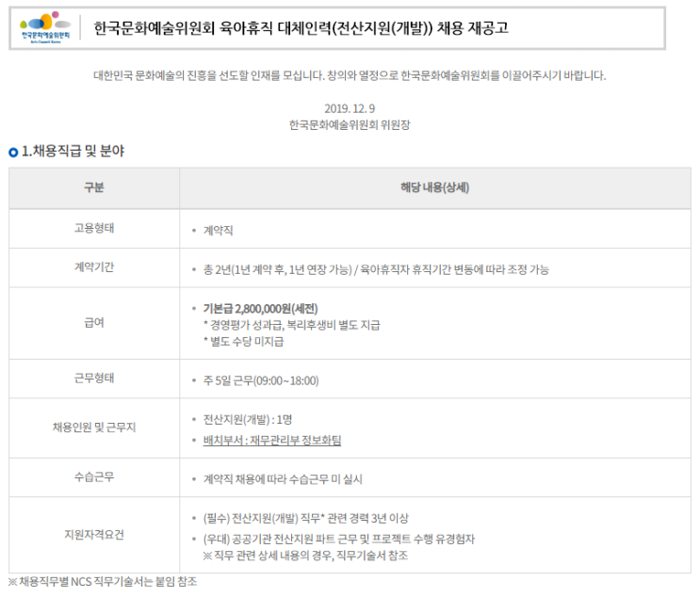Image resolution: width=700 pixels, height=597 pixels.
Task: Click the value 계약직
Action: click(x=219, y=231)
